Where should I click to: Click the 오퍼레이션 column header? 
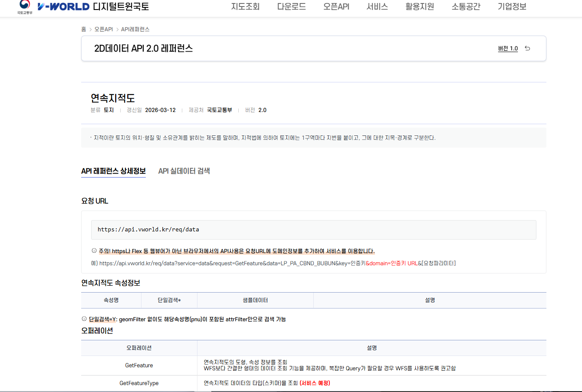139,348
